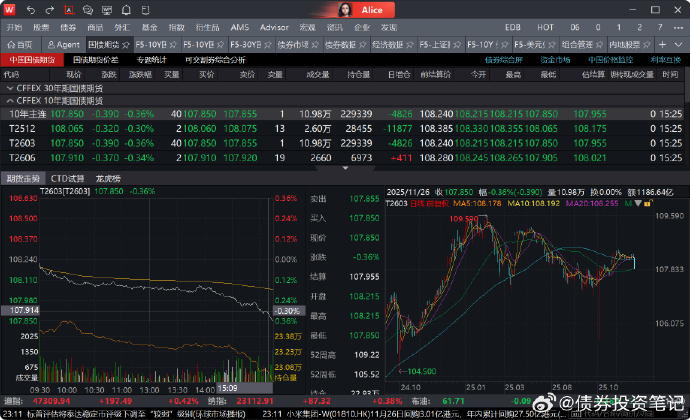The width and height of the screenshot is (690, 420).
Task: Toggle pin star on 经济数据 tab
Action: point(410,45)
